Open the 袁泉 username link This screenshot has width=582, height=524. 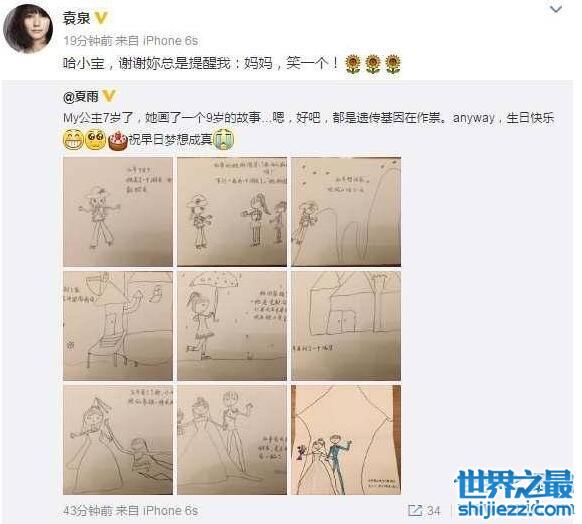(x=76, y=18)
